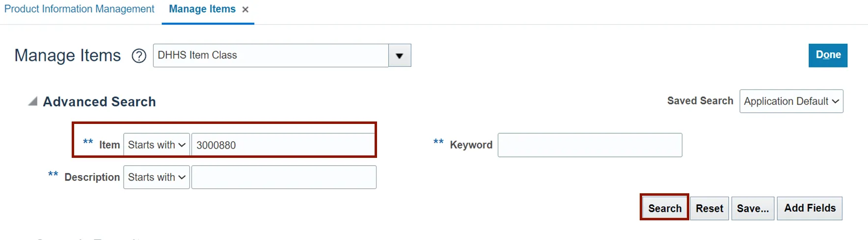This screenshot has height=240, width=868.
Task: Click the Advanced Search heading text
Action: (99, 102)
